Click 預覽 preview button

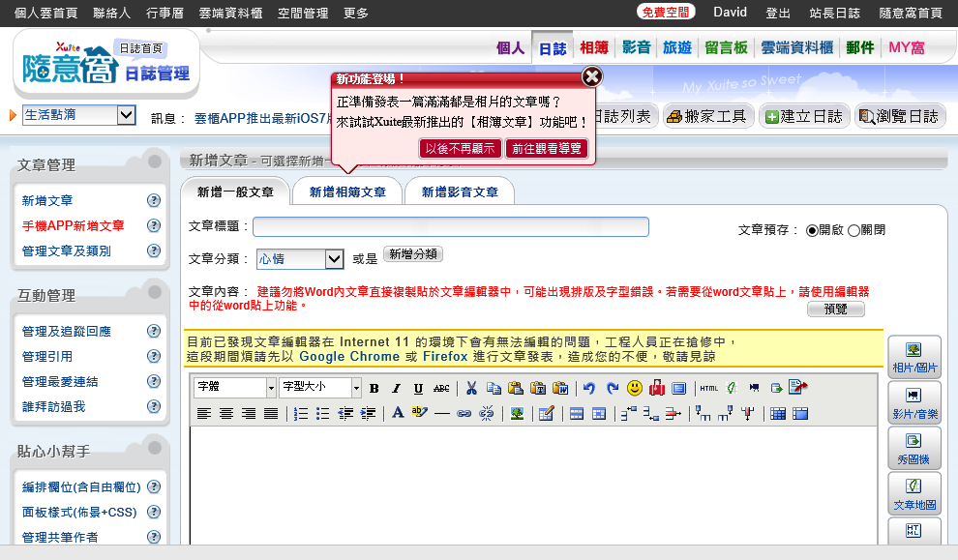pos(835,309)
